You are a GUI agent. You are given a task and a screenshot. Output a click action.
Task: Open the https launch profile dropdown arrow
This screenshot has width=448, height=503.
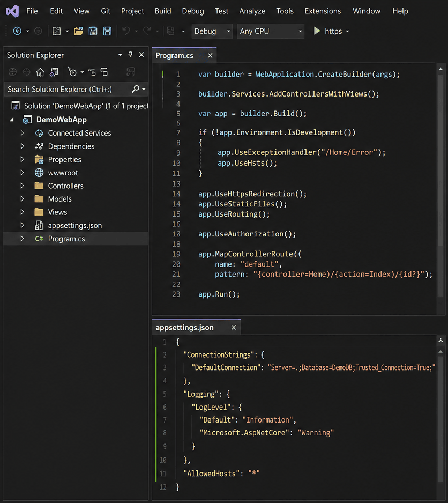click(x=348, y=32)
